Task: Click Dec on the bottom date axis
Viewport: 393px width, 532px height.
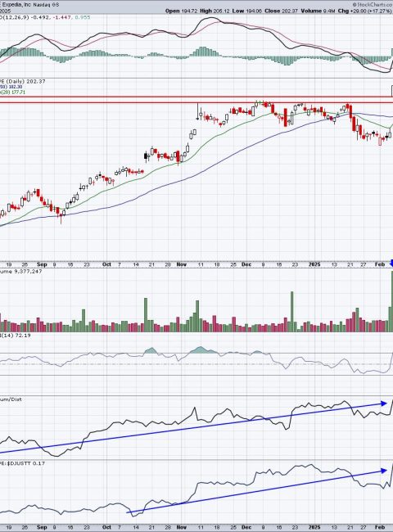Action: (246, 527)
